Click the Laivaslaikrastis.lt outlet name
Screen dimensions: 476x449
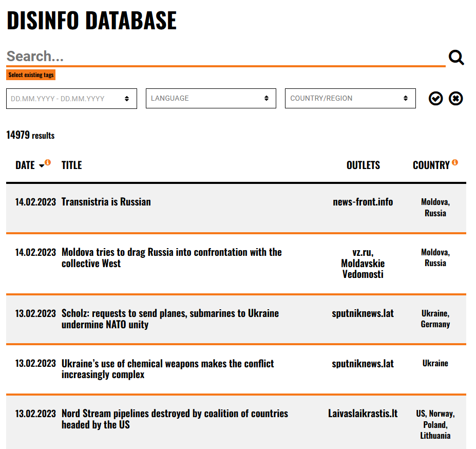tap(363, 414)
